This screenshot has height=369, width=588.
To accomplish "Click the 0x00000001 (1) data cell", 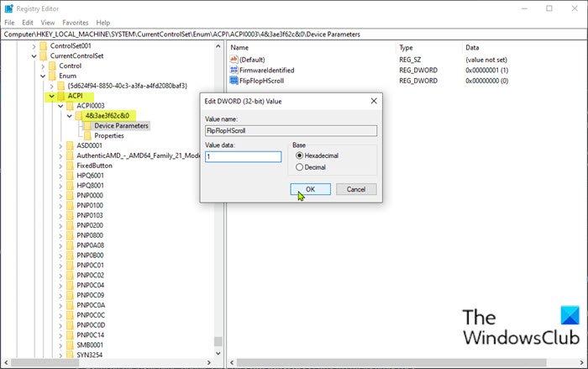I will point(486,71).
